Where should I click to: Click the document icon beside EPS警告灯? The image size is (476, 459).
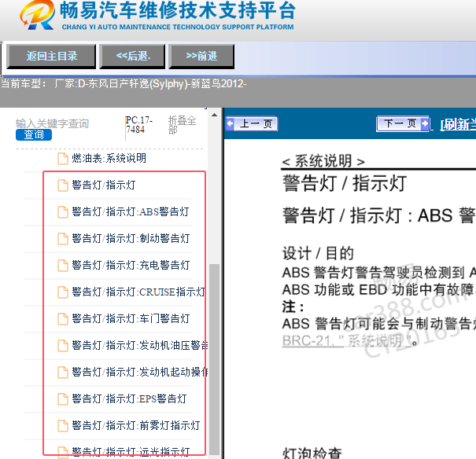point(62,398)
